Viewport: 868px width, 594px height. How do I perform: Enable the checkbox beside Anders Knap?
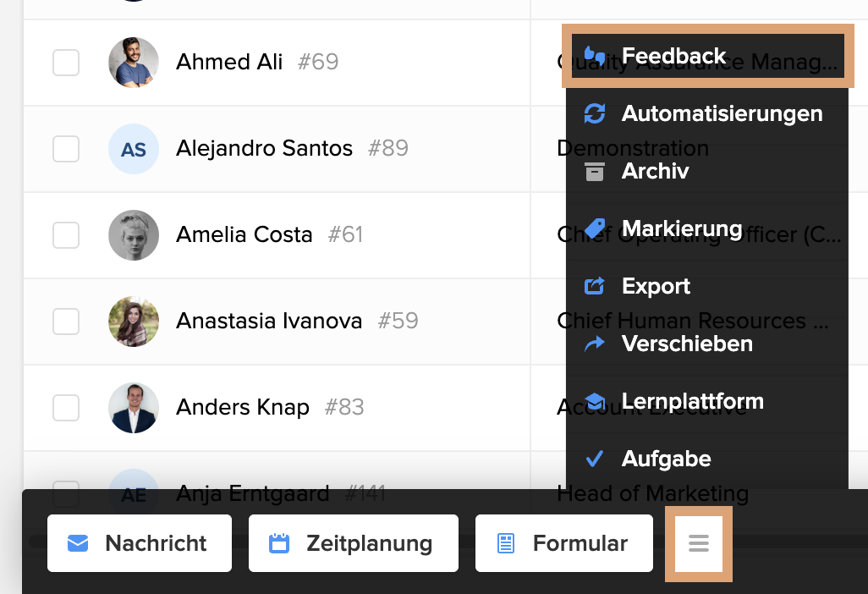click(x=66, y=408)
